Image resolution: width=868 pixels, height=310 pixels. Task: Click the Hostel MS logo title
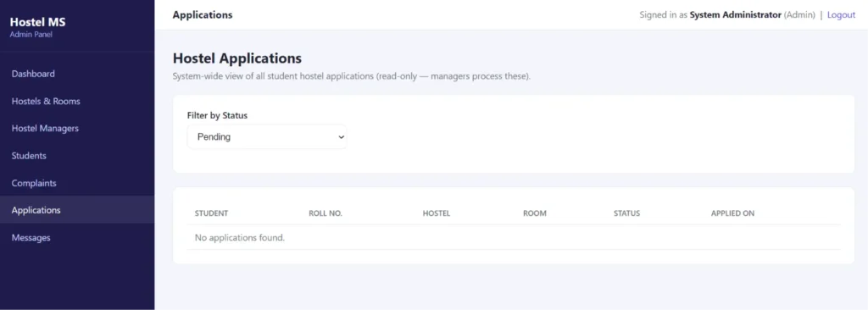tap(37, 23)
